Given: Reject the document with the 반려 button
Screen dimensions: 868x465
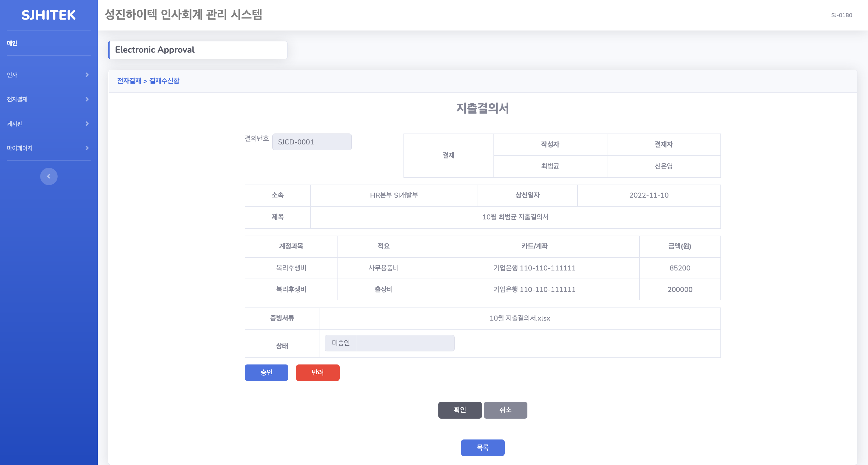Looking at the screenshot, I should pos(317,373).
